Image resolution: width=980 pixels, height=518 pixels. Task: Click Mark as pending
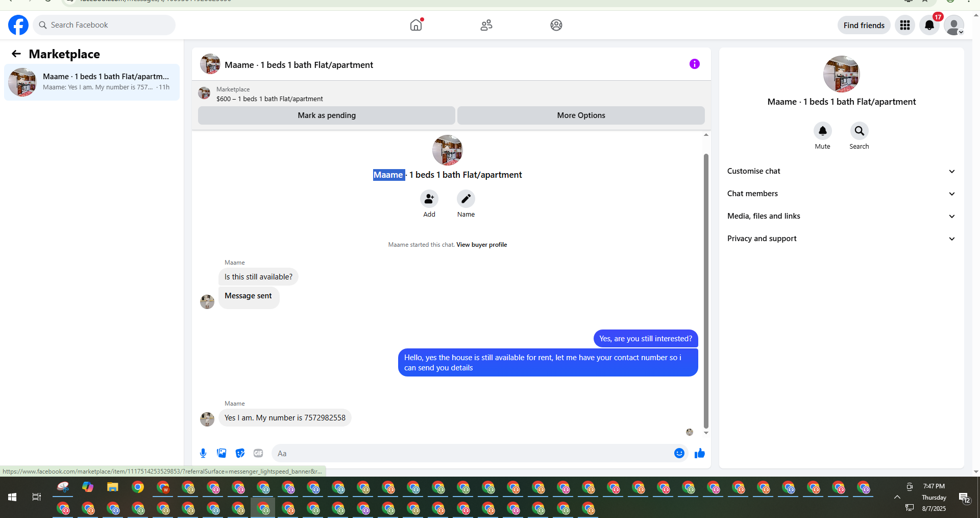(327, 115)
